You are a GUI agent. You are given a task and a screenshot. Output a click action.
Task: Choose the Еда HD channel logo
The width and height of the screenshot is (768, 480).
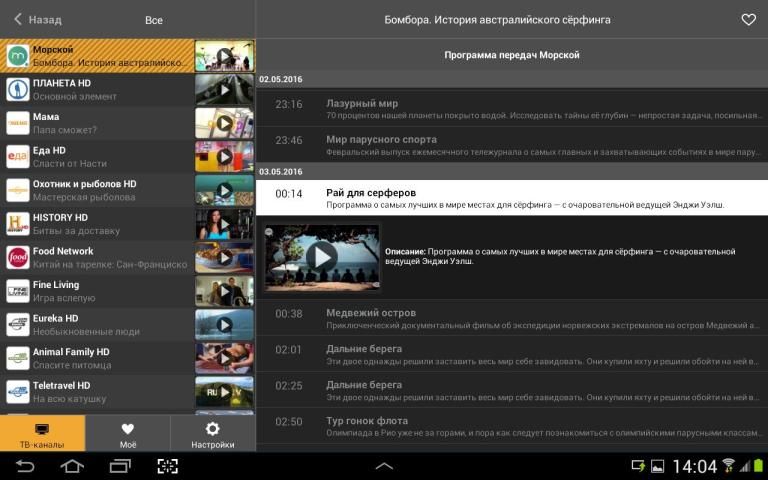[x=18, y=156]
